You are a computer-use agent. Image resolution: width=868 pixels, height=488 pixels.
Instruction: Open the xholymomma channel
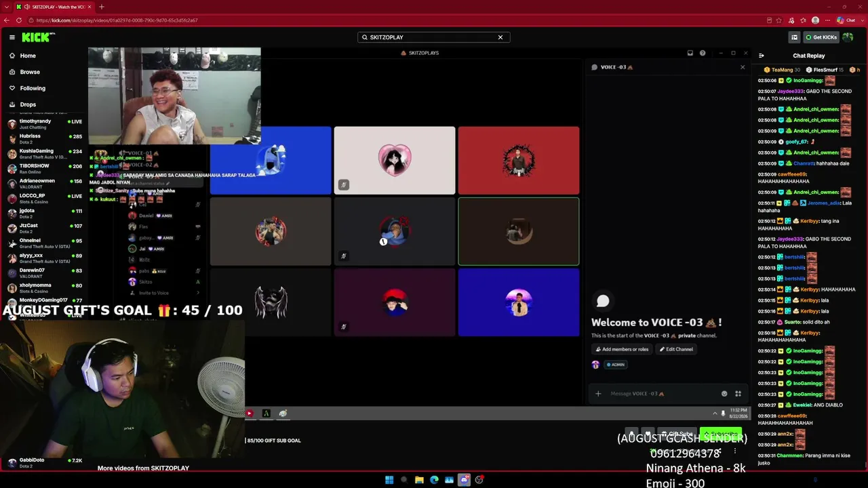click(x=43, y=288)
